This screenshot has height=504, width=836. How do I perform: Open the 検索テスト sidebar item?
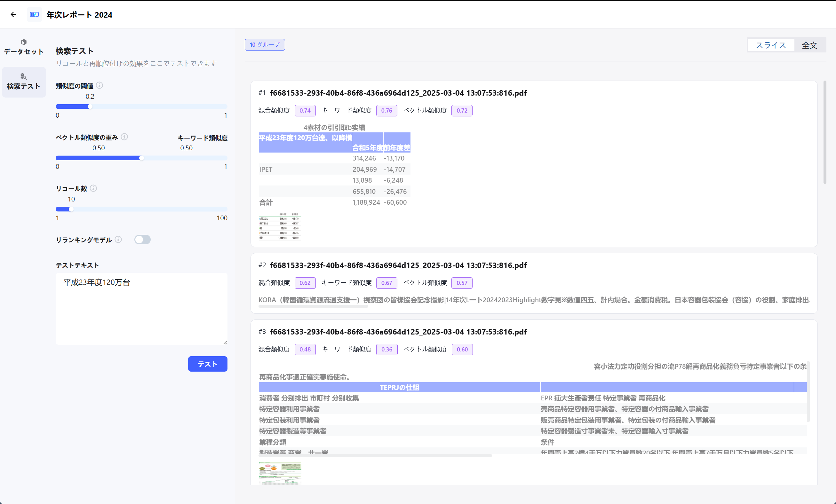click(23, 82)
